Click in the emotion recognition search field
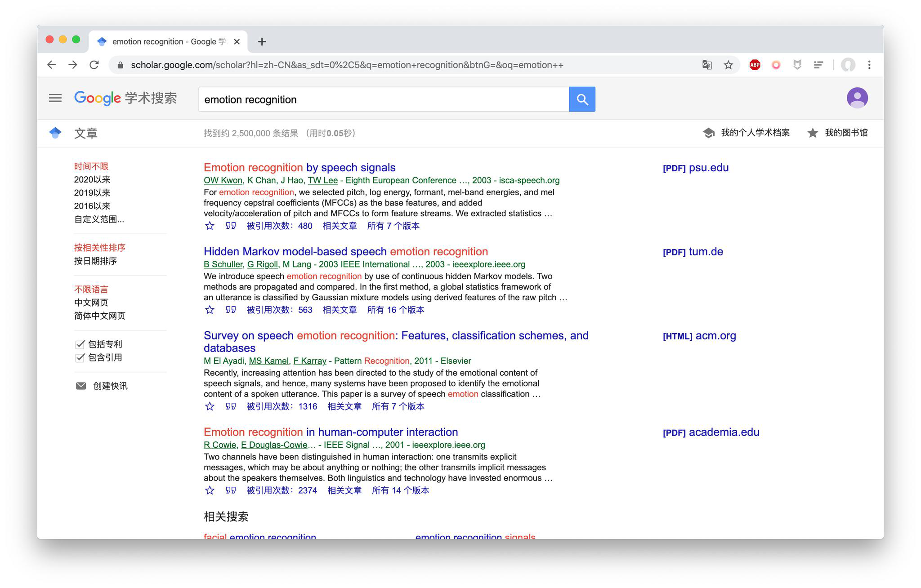This screenshot has width=921, height=588. point(384,99)
